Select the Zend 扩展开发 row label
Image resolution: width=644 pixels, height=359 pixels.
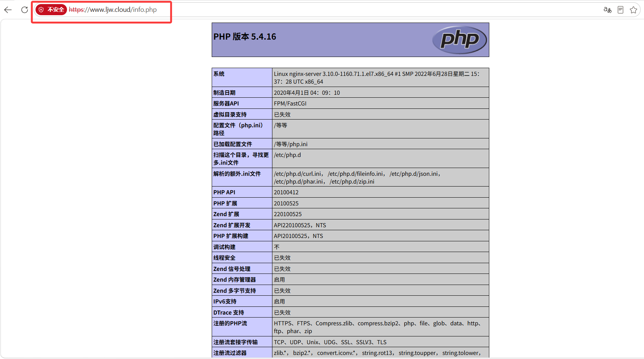tap(232, 225)
